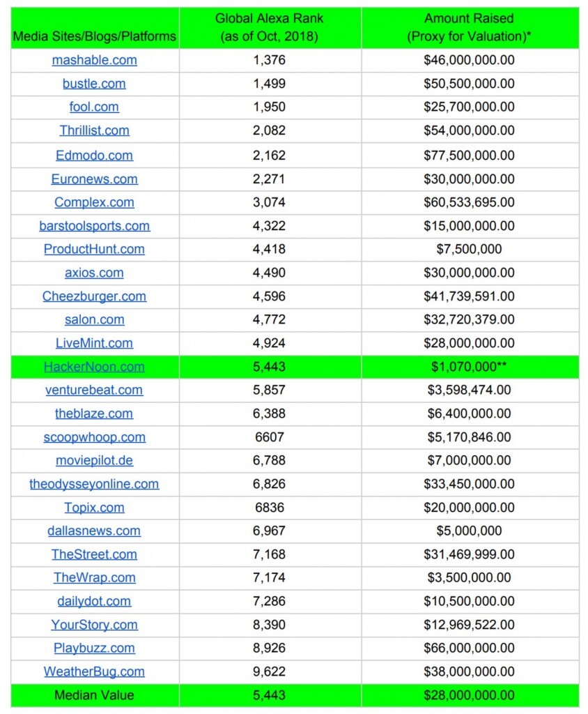Image resolution: width=588 pixels, height=714 pixels.
Task: Select HackerNoon's $1,070,000 amount cell
Action: pos(469,367)
